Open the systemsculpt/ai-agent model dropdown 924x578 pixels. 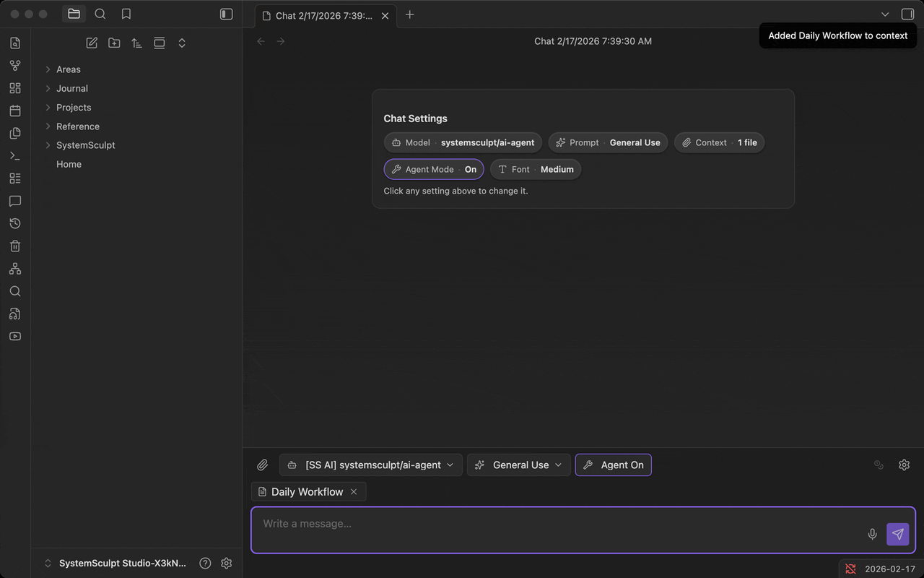370,465
